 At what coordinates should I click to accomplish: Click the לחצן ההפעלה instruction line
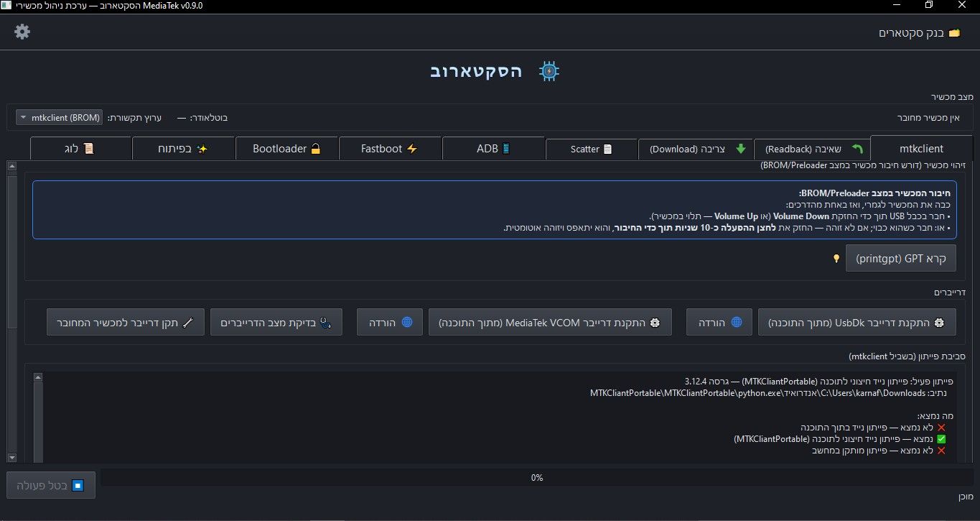(x=726, y=228)
